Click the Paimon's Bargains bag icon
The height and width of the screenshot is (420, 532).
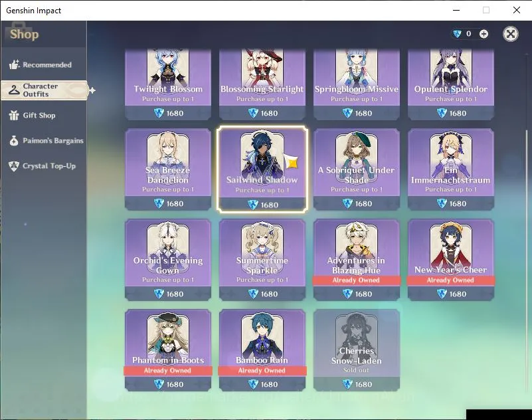click(14, 141)
